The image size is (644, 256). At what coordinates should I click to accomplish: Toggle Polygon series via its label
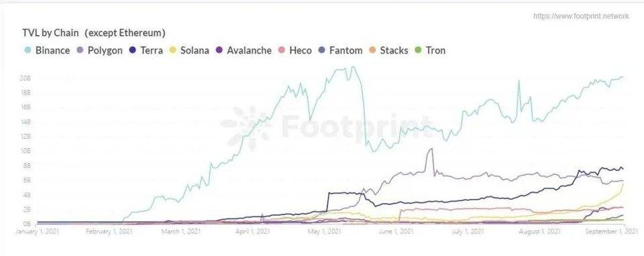pos(105,51)
